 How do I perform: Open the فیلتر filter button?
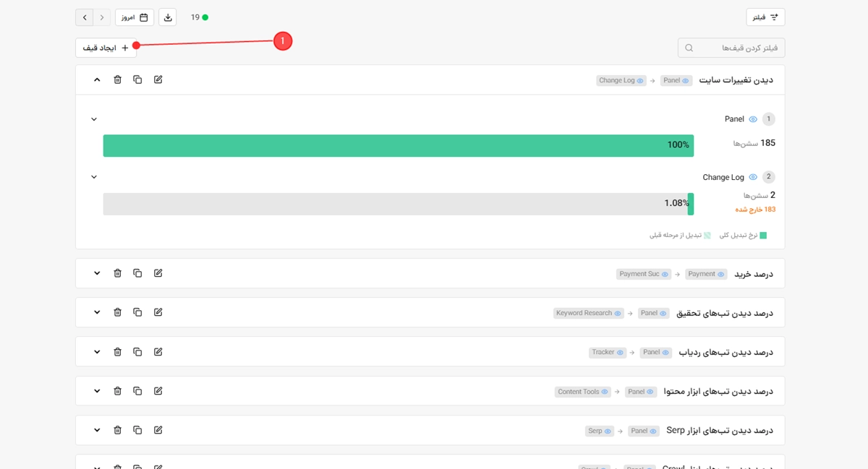coord(765,17)
